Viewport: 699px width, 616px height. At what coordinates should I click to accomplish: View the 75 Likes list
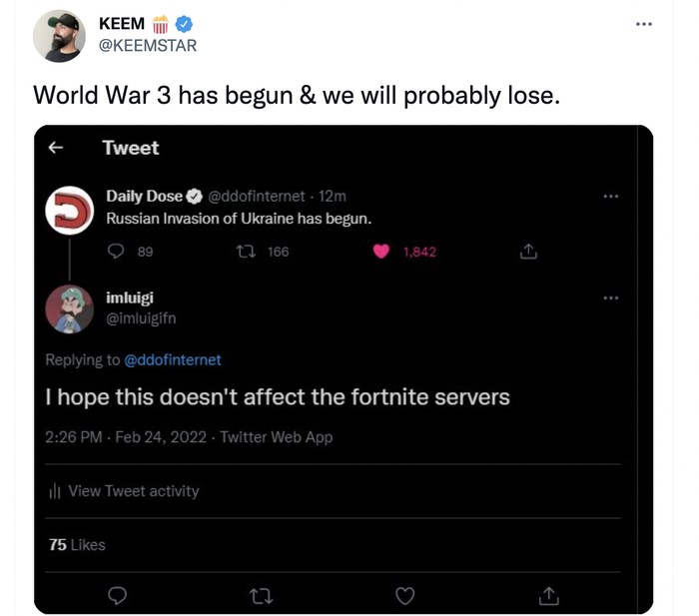tap(77, 544)
